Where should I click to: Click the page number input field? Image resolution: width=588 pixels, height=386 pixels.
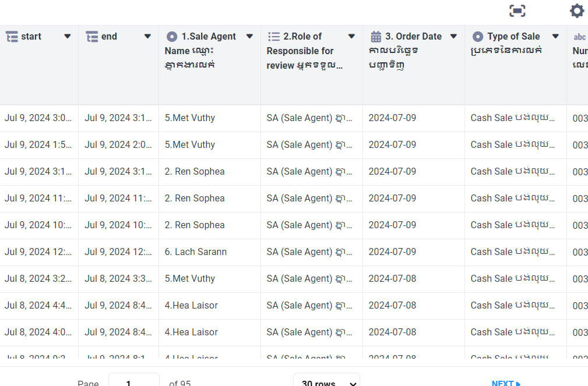(133, 381)
